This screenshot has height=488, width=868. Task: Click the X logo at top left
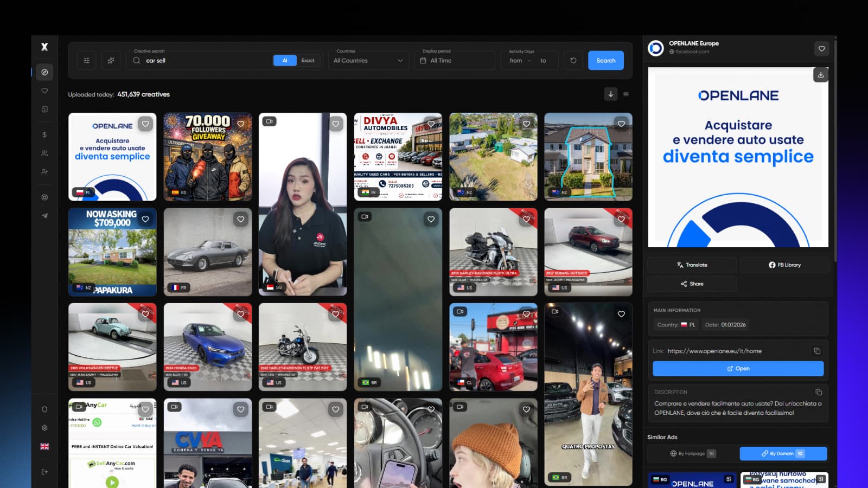[44, 47]
